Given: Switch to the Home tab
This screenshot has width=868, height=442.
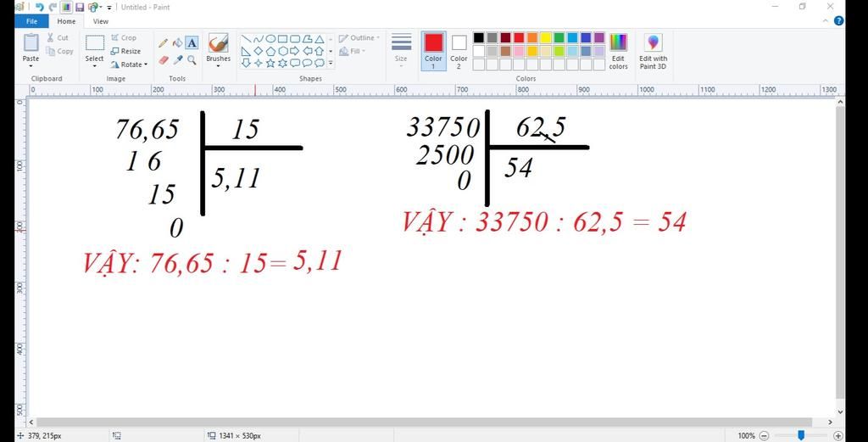Looking at the screenshot, I should point(66,21).
